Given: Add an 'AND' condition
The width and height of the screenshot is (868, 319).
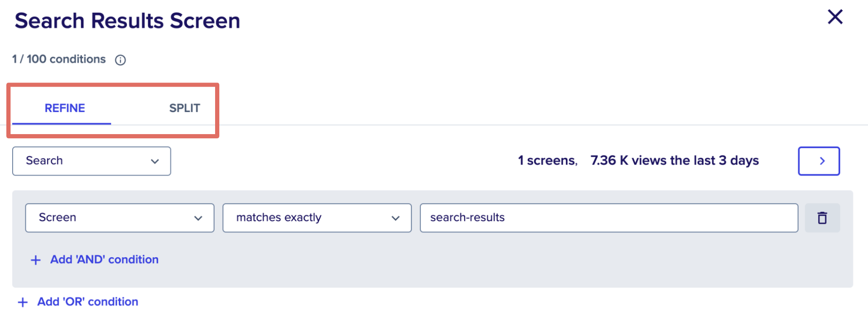Looking at the screenshot, I should (104, 259).
